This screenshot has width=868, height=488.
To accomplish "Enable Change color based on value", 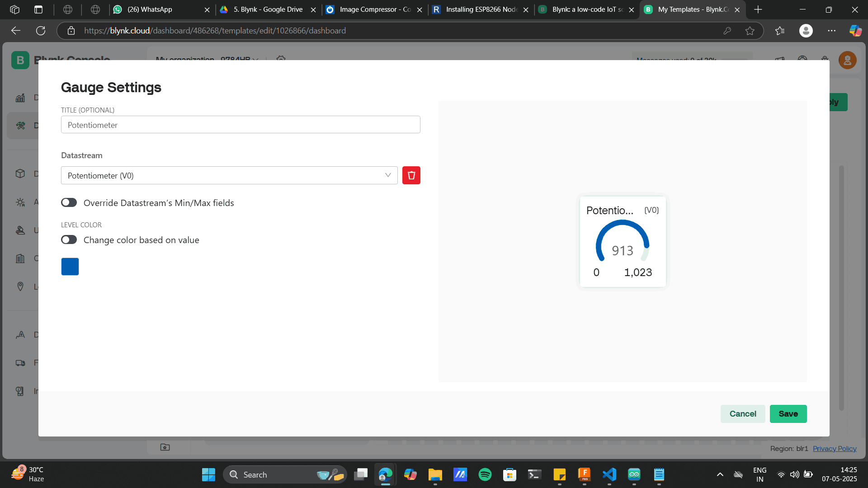I will pos(69,239).
